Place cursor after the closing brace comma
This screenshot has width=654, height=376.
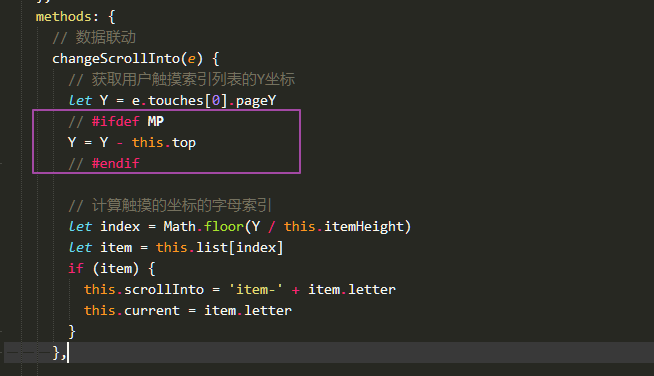[x=67, y=353]
